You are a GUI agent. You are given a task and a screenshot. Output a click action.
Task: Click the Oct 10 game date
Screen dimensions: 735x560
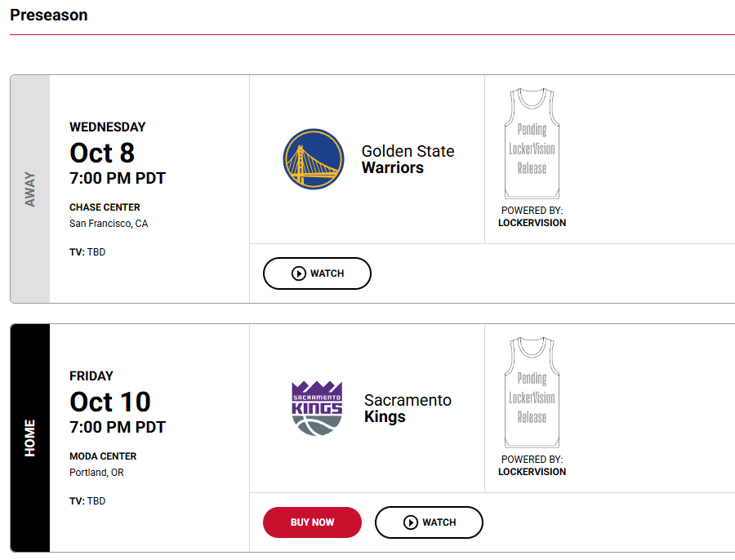point(110,402)
